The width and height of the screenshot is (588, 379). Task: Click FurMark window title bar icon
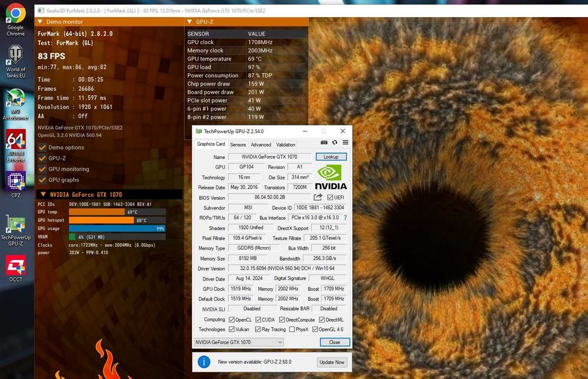click(41, 11)
